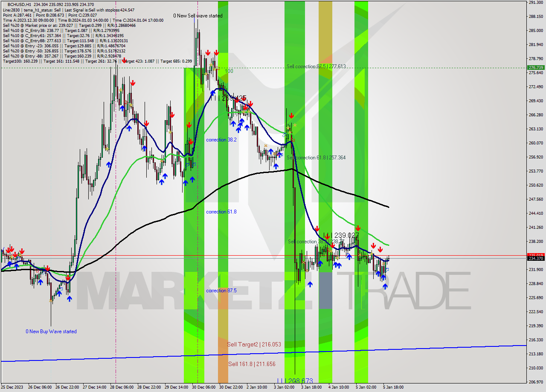This screenshot has height=392, width=546.
Task: Click the 278.790 price axis label
Action: tap(535, 59)
